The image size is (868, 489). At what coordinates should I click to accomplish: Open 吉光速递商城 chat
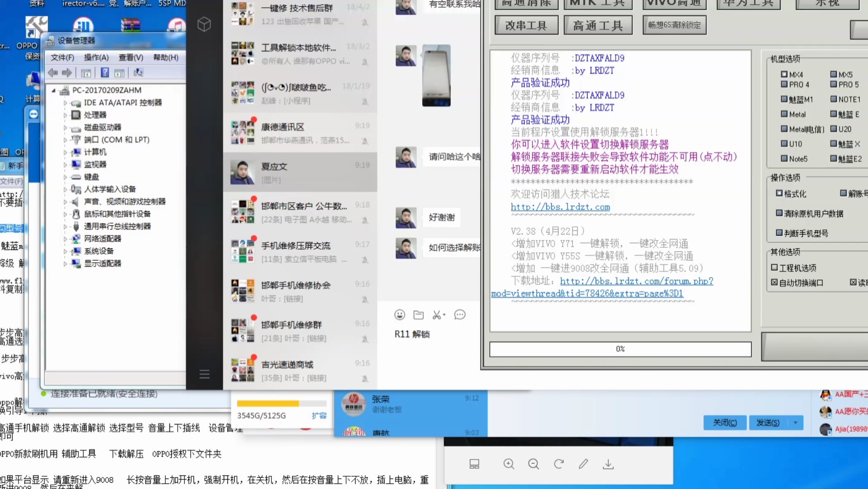[300, 370]
